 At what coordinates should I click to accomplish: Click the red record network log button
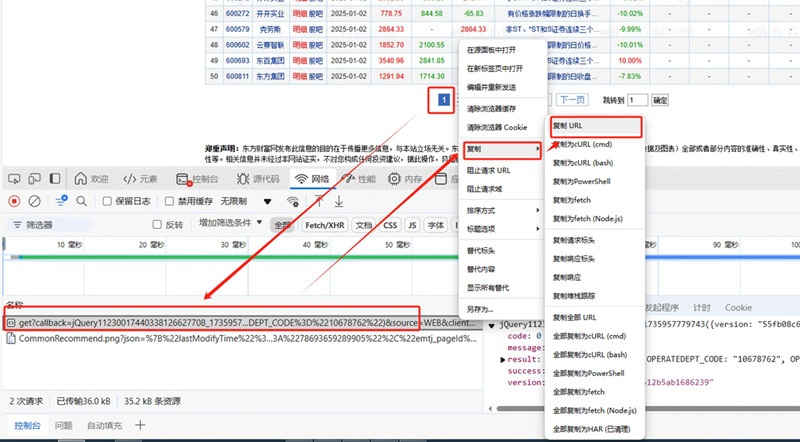point(14,201)
